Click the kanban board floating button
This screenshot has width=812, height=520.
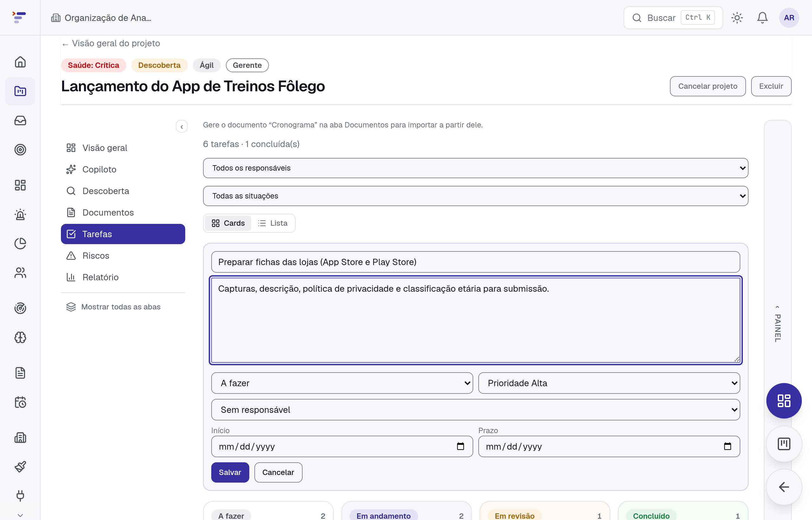pyautogui.click(x=784, y=444)
